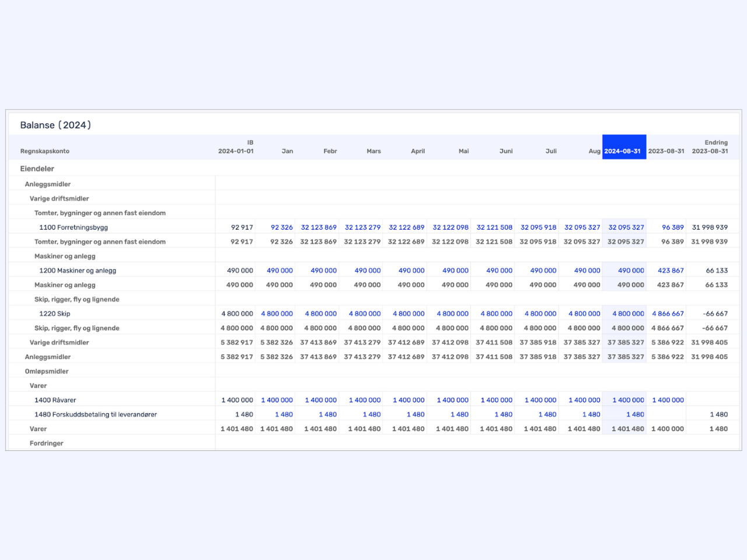747x560 pixels.
Task: Open Juli value 32 095 918 for Forretningsbygg
Action: [x=539, y=228]
